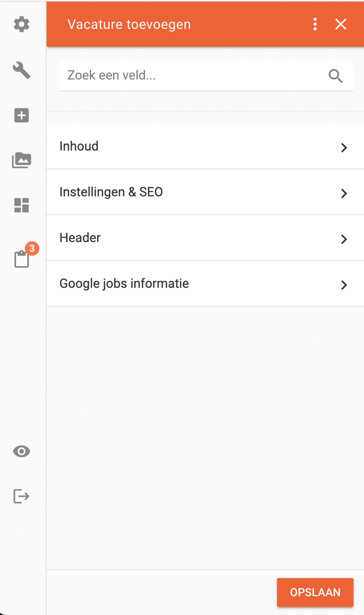This screenshot has width=364, height=615.
Task: Open the dashboard layout icon
Action: tap(22, 205)
